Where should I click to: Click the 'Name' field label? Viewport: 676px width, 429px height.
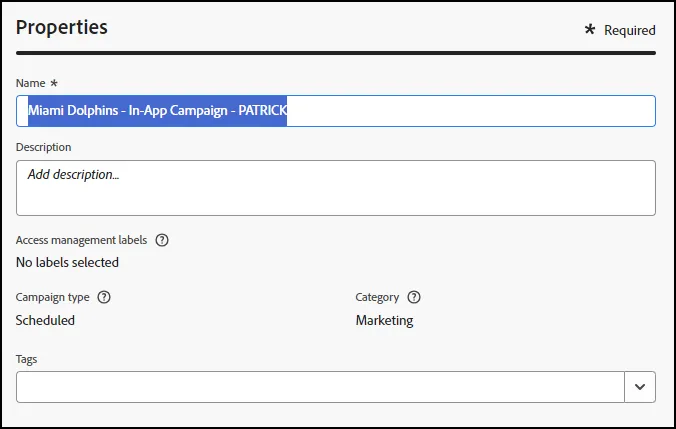[31, 83]
